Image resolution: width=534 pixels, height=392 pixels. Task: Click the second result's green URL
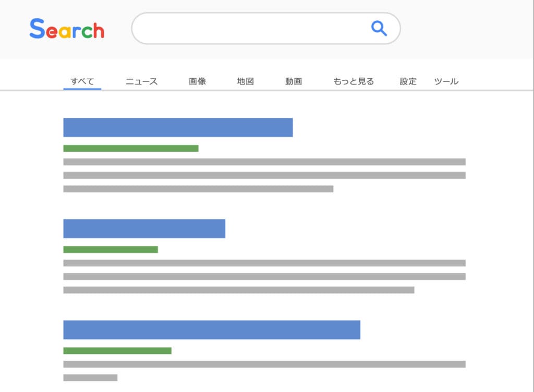coord(111,250)
